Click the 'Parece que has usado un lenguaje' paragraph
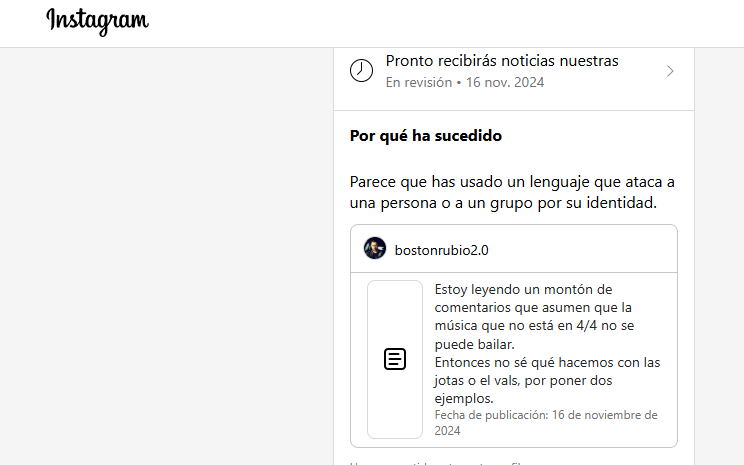The width and height of the screenshot is (744, 465). click(x=512, y=192)
